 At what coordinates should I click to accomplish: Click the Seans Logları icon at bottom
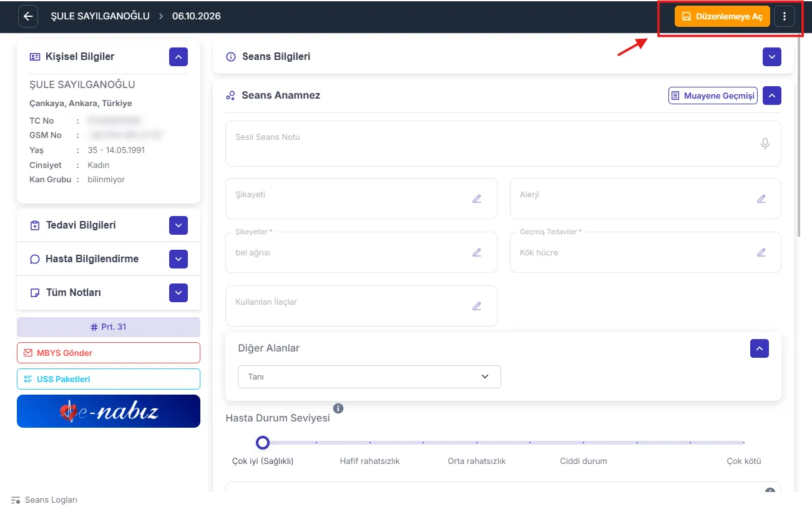[x=16, y=500]
